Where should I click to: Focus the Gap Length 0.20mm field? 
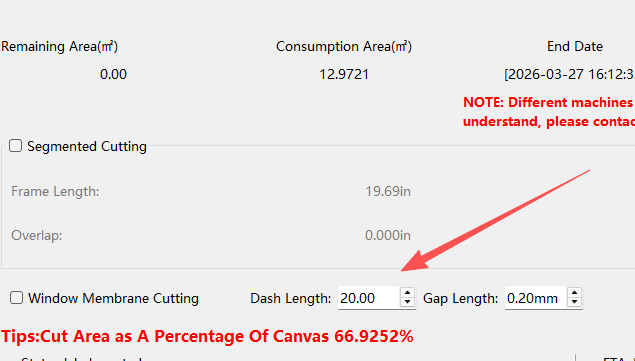point(536,298)
